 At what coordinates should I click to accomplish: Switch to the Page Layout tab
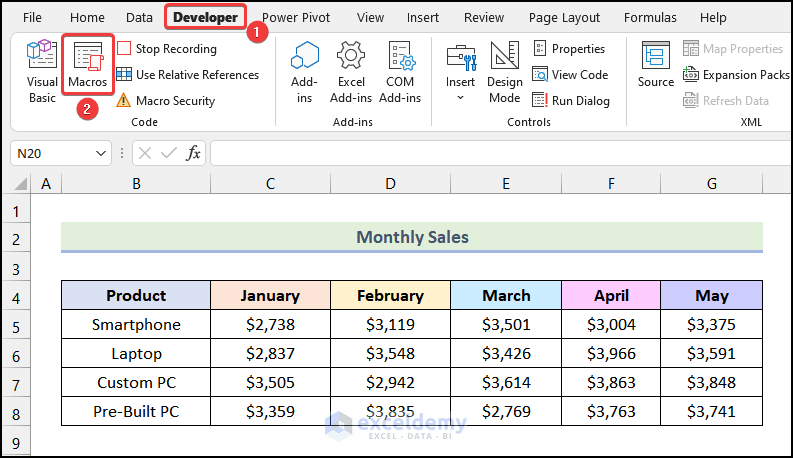(564, 17)
